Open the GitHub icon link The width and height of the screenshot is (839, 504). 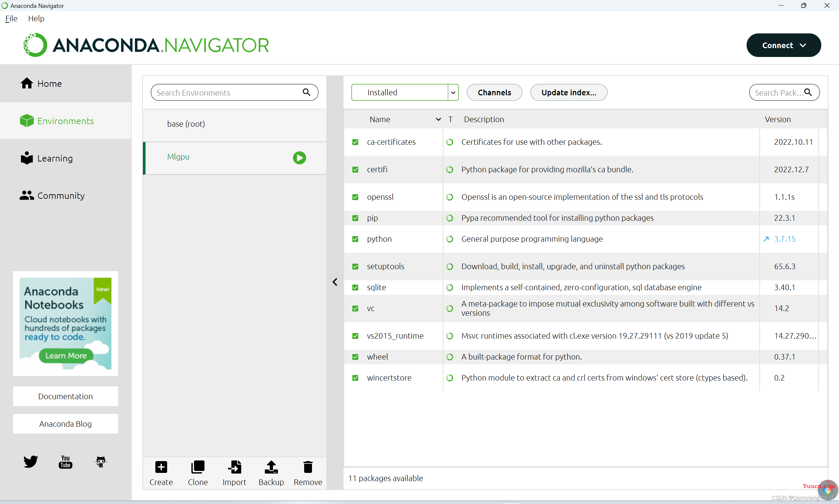tap(101, 461)
